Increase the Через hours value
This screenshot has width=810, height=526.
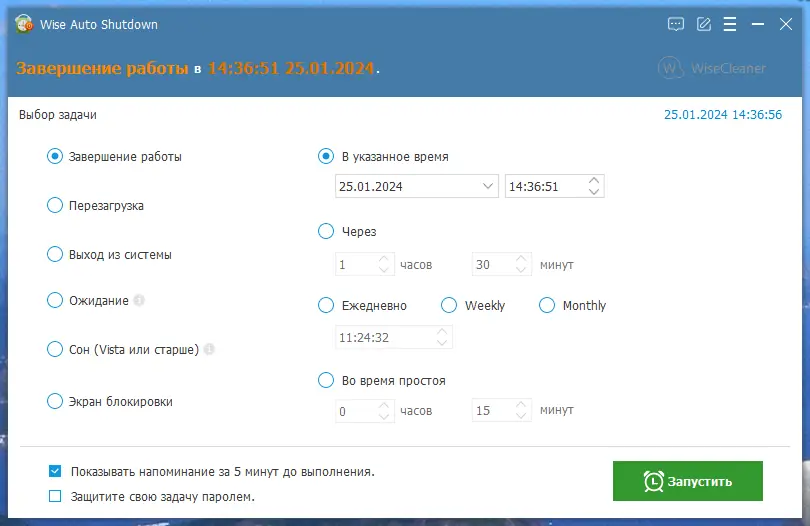383,259
